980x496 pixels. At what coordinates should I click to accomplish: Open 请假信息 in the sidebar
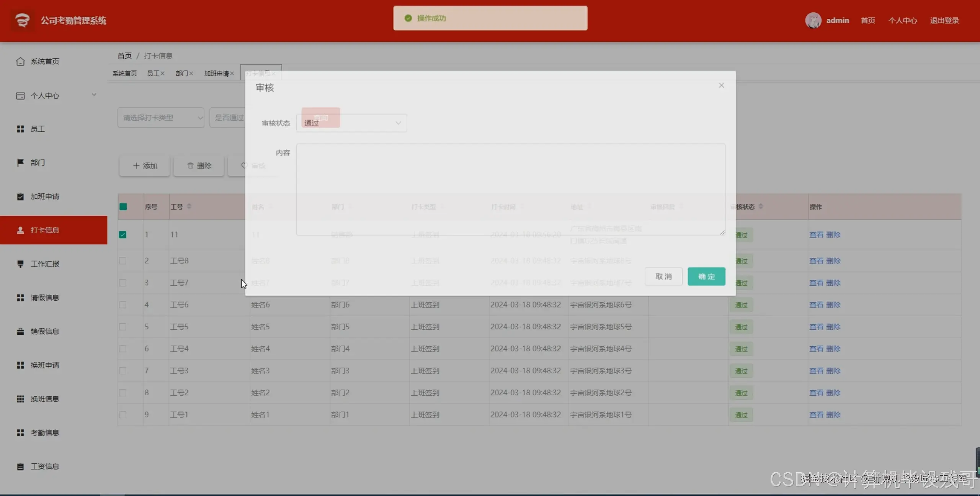pyautogui.click(x=45, y=298)
